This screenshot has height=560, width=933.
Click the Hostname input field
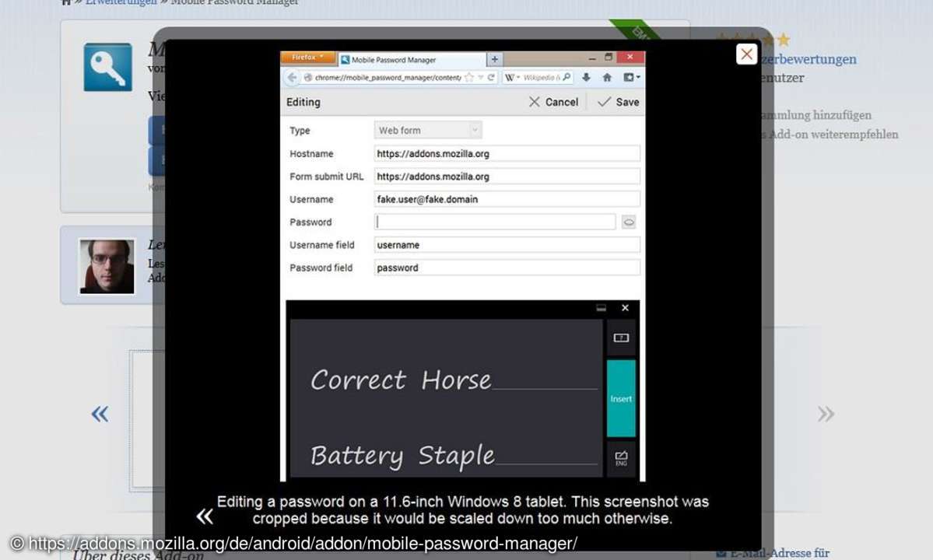[x=507, y=153]
